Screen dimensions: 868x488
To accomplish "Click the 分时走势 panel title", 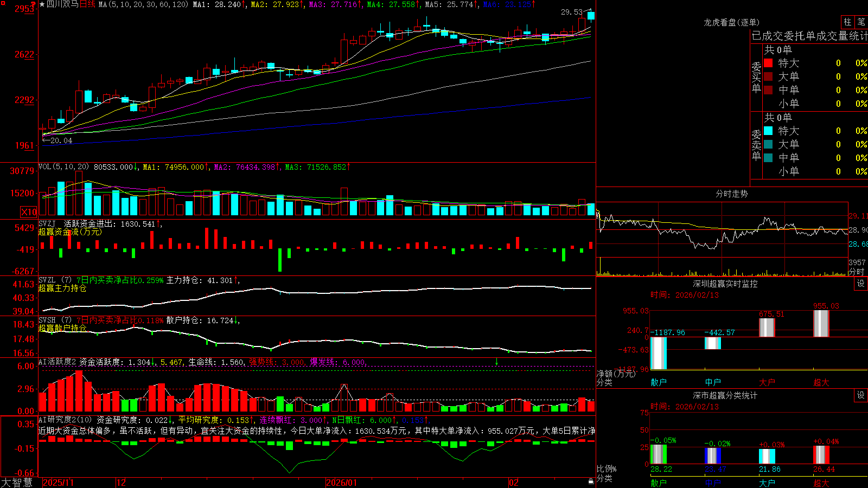I will pos(732,194).
